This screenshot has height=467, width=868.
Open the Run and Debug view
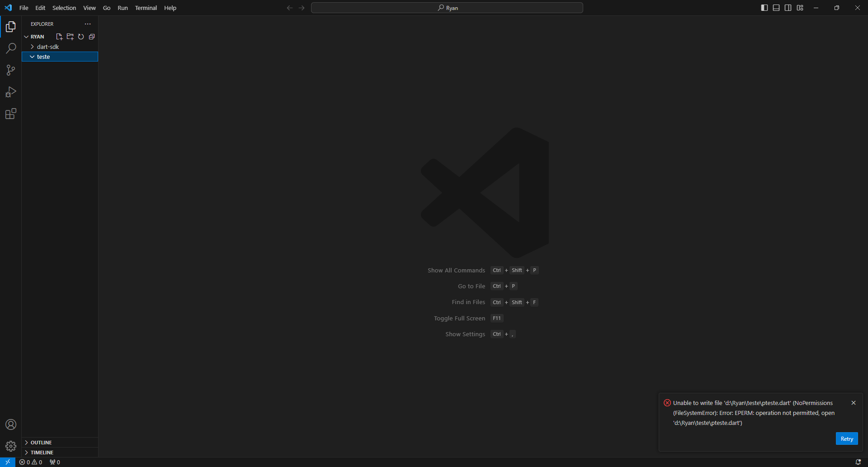pos(11,92)
